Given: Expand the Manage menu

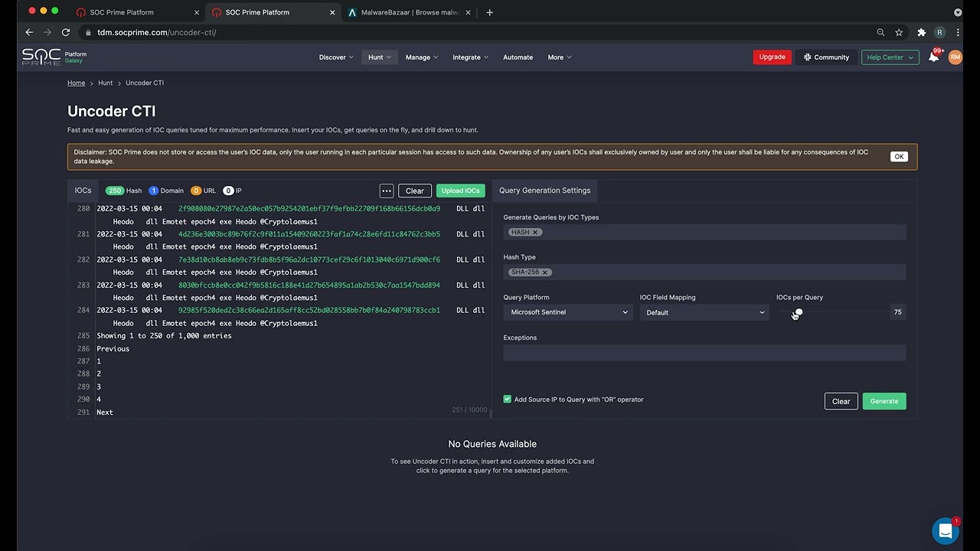Looking at the screenshot, I should (421, 57).
